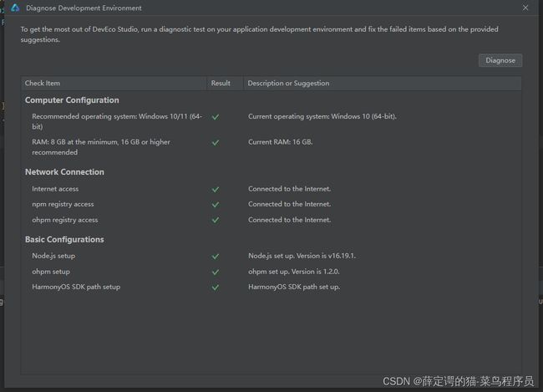The height and width of the screenshot is (392, 543).
Task: Select the HarmonyOS SDK path setup row
Action: tap(271, 287)
